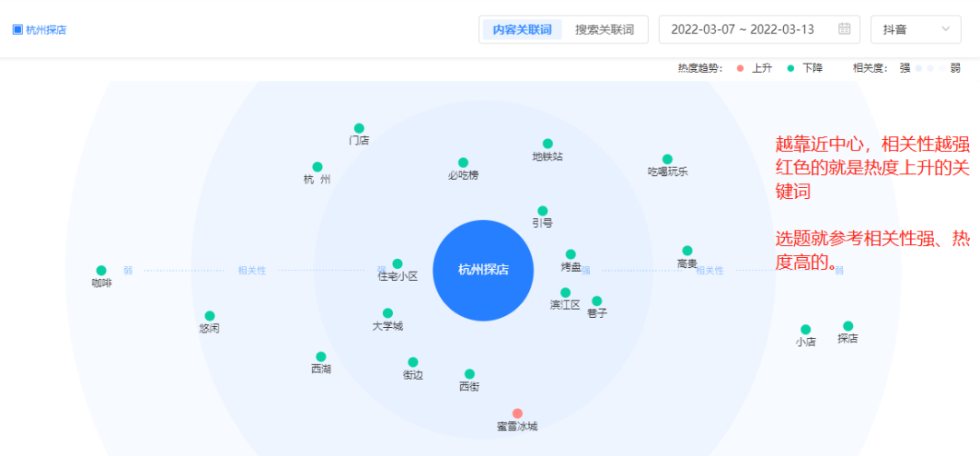
Task: Click the 杭州探店 label link at top left
Action: tap(46, 30)
